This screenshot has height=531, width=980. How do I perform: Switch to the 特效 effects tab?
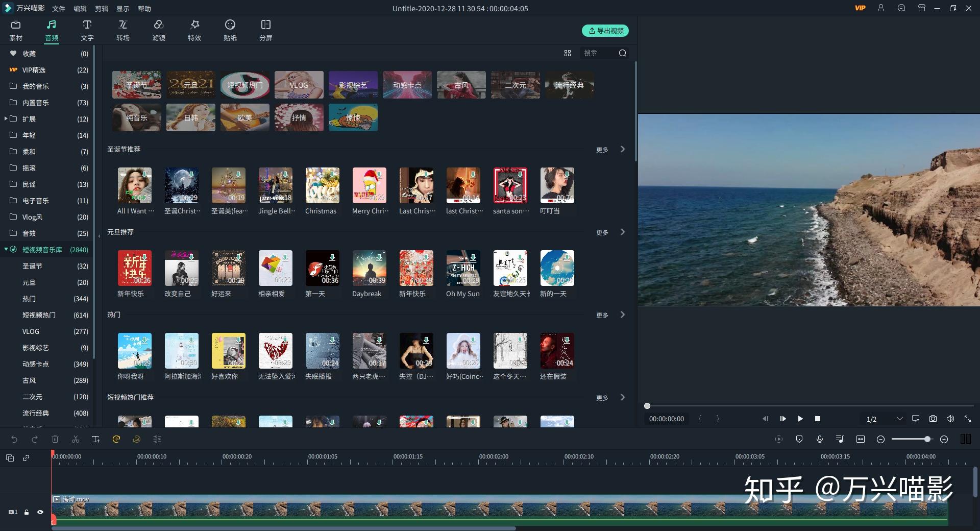pos(194,31)
